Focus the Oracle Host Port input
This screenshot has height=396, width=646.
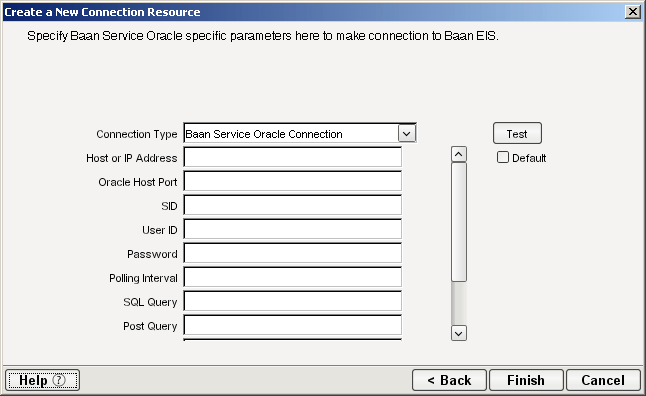click(x=293, y=181)
